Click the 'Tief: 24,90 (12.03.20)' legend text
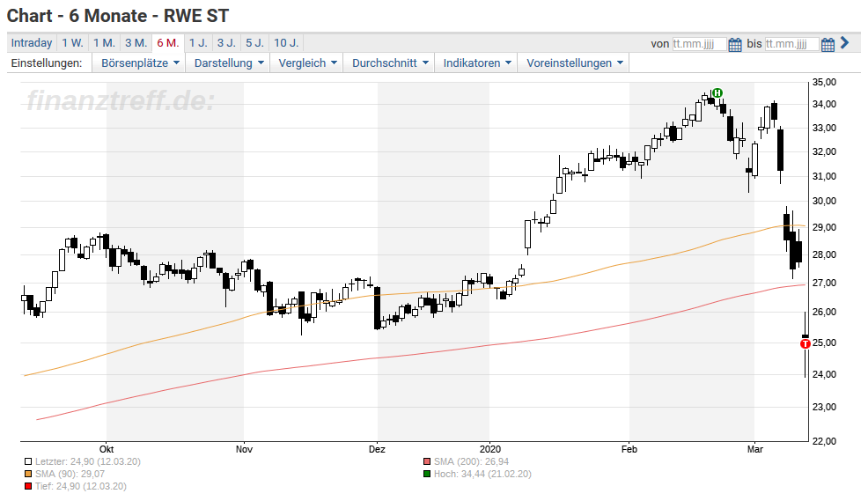868x501 pixels. [x=81, y=487]
